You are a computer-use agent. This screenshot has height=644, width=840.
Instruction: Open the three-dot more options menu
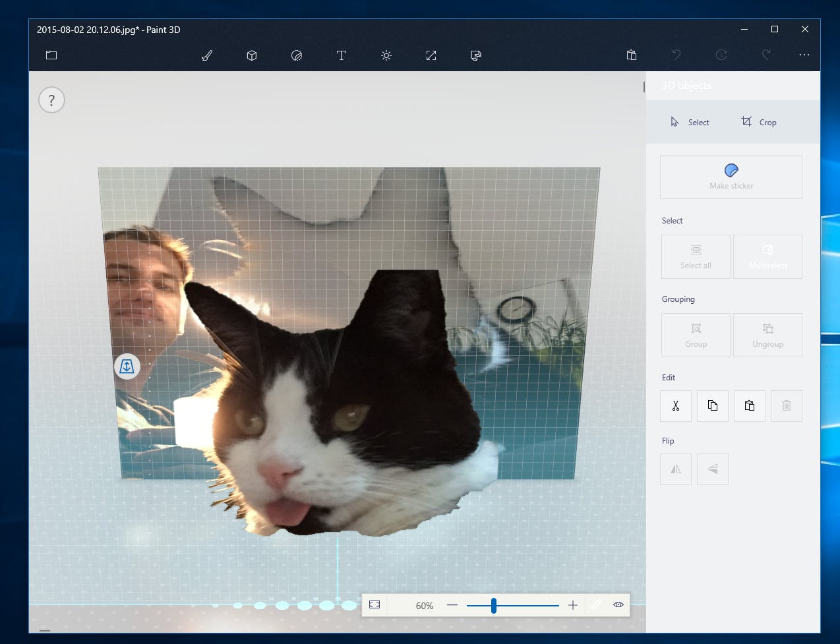click(804, 55)
